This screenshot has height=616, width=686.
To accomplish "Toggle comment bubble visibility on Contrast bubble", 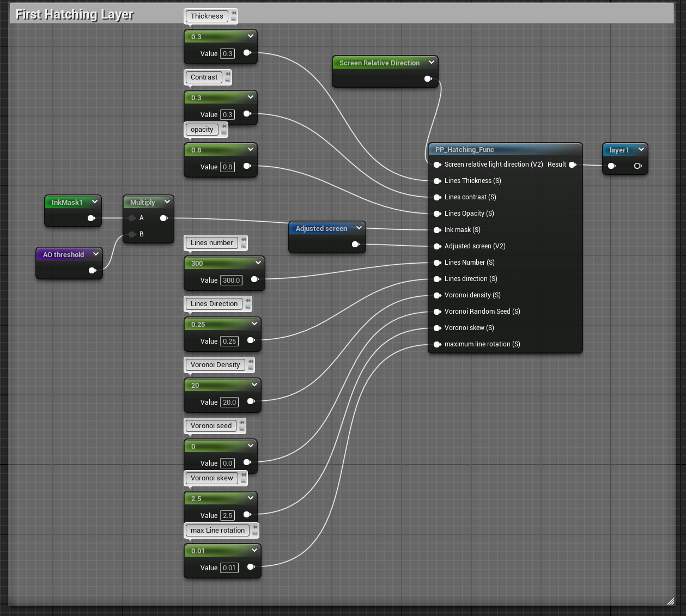I will tap(228, 81).
